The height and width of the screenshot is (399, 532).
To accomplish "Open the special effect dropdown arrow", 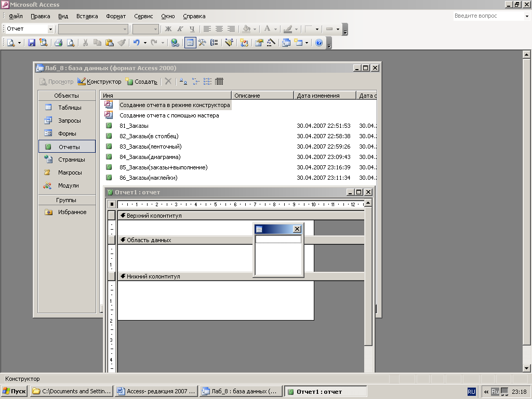I will pos(338,29).
